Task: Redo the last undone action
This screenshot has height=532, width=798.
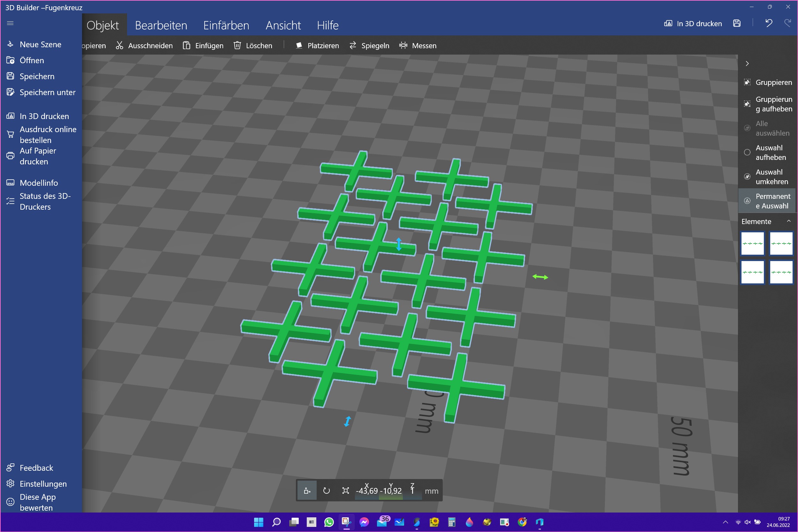Action: click(x=787, y=23)
